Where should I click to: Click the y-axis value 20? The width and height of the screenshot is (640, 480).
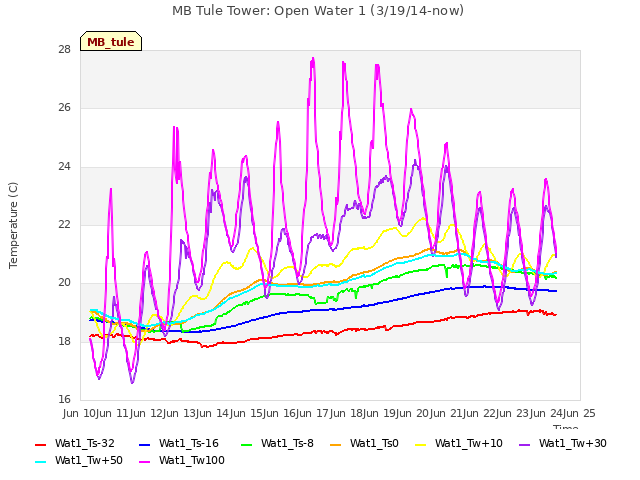[64, 282]
